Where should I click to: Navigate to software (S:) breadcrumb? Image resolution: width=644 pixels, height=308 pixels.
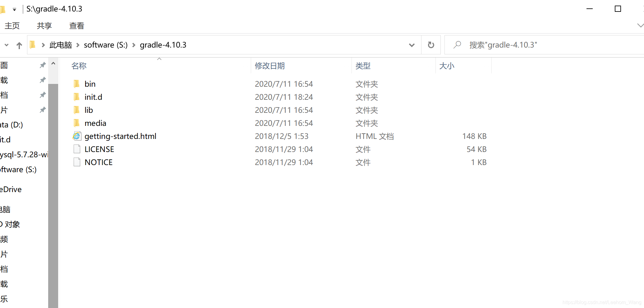pyautogui.click(x=106, y=45)
